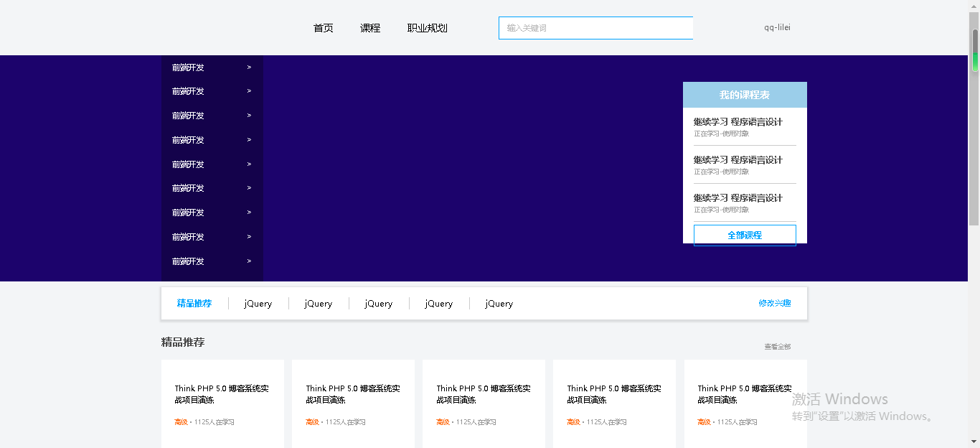Expand the last 前端开发 category chevron

(x=249, y=261)
